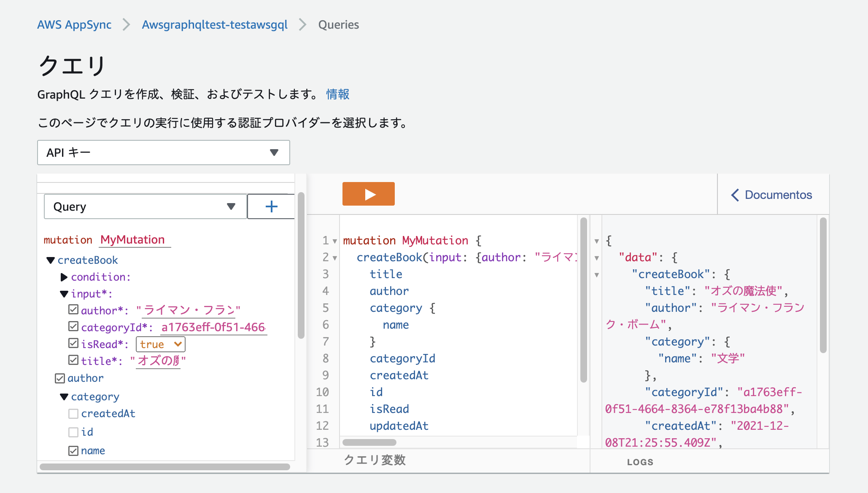Image resolution: width=868 pixels, height=493 pixels.
Task: Collapse the createBook tree node
Action: pyautogui.click(x=51, y=260)
